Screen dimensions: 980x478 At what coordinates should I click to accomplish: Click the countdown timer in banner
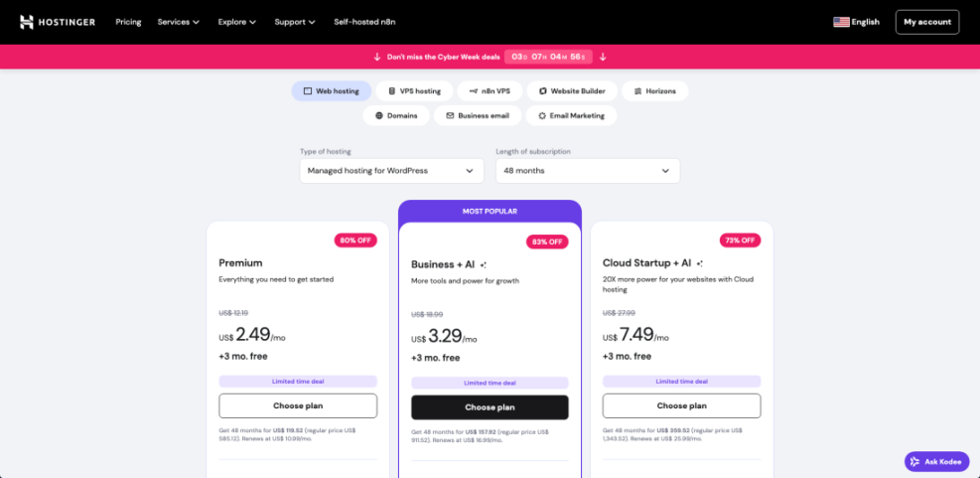548,57
